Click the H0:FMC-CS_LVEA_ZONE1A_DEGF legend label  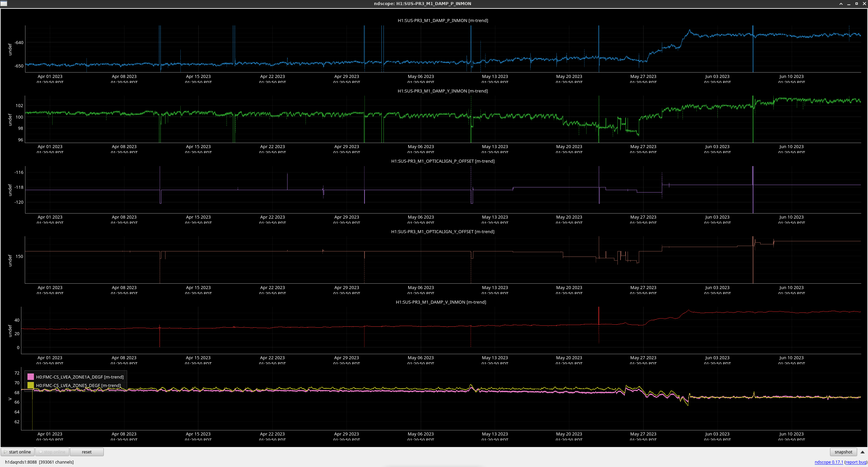[x=80, y=377]
